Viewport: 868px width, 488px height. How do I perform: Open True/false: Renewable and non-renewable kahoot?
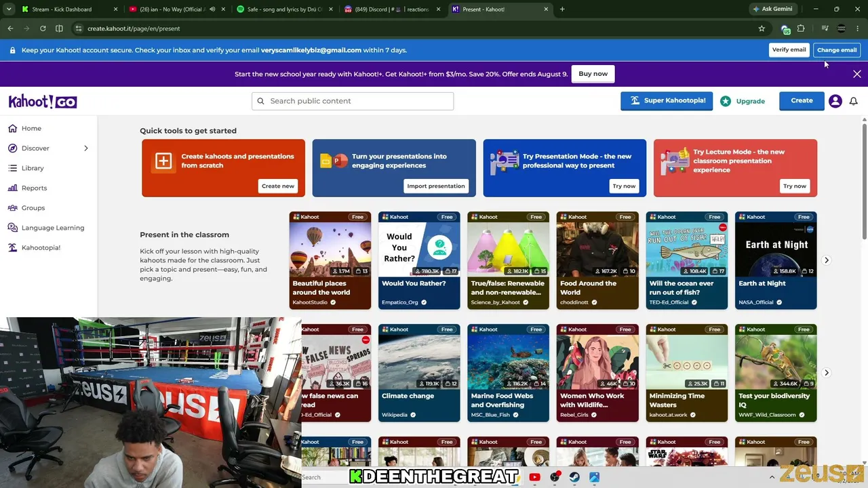(508, 260)
